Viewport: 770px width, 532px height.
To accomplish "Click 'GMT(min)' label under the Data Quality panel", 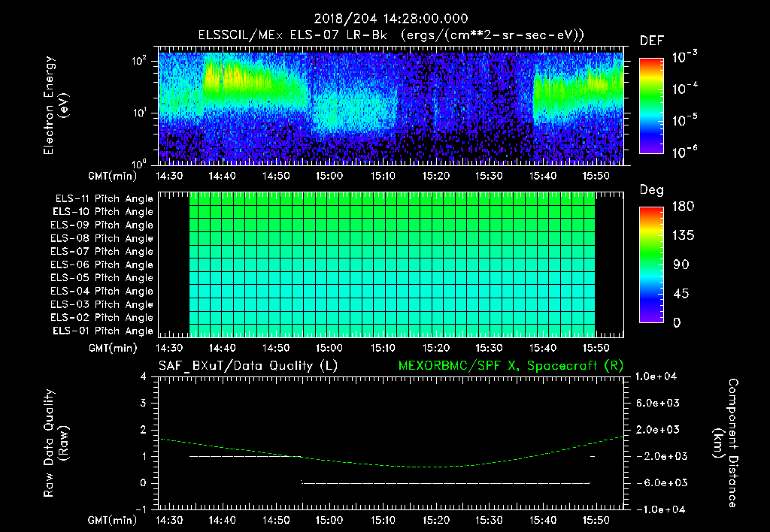I will 113,520.
